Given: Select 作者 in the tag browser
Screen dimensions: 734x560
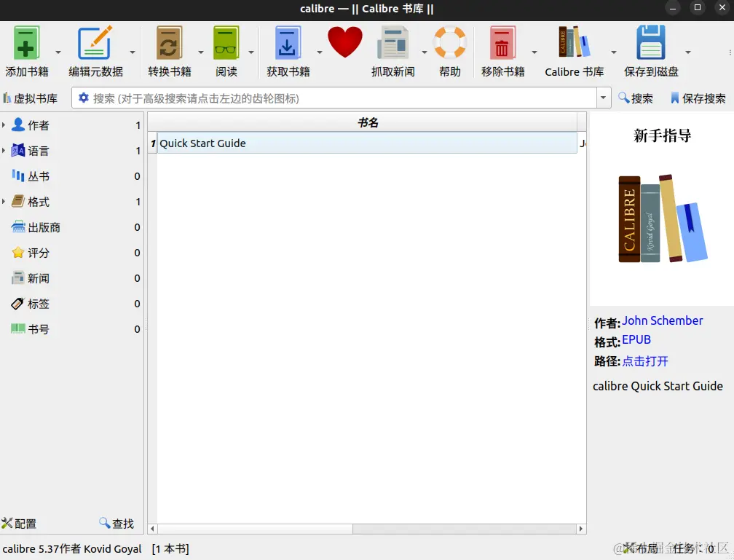Looking at the screenshot, I should 39,125.
